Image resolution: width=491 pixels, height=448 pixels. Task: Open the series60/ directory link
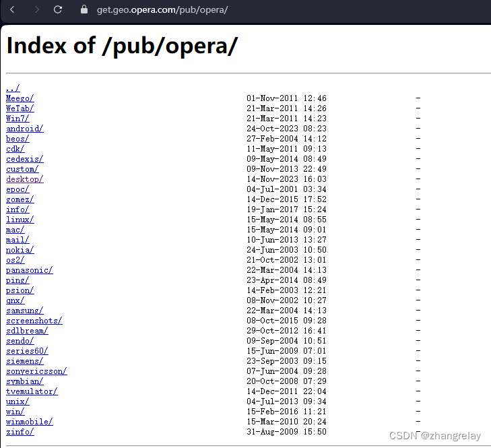[27, 351]
